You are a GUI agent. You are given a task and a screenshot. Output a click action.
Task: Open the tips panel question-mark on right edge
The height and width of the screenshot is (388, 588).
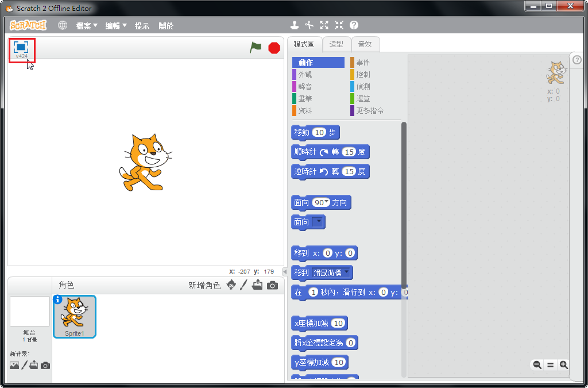tap(577, 60)
